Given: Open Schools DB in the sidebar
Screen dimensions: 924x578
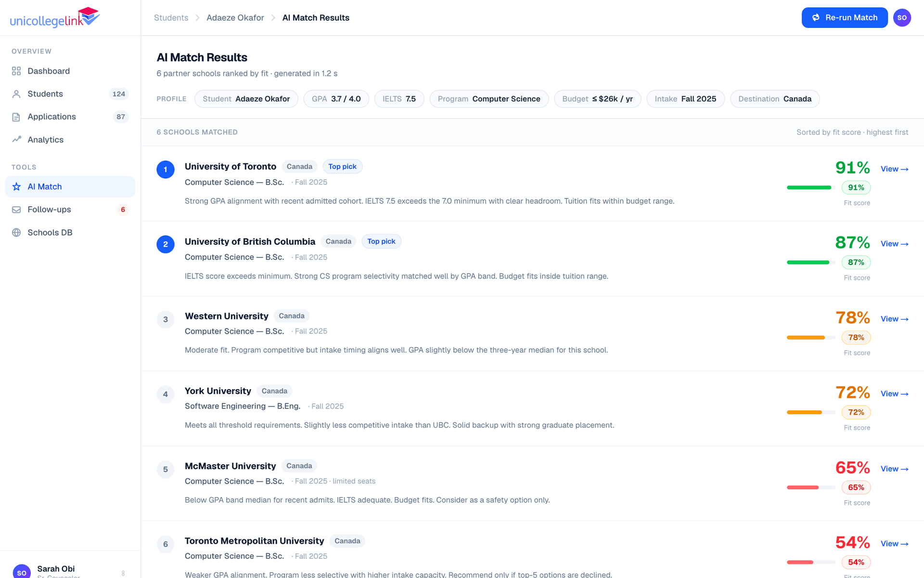Looking at the screenshot, I should coord(70,233).
